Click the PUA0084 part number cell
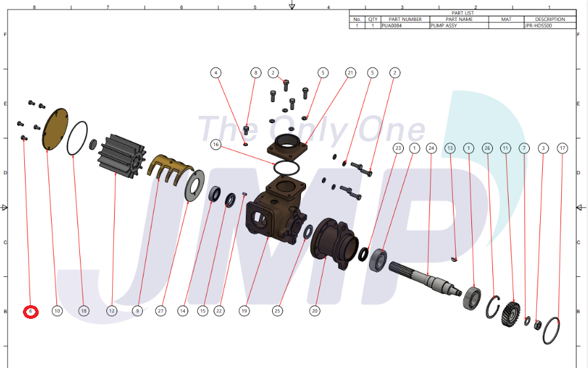The image size is (588, 368). pyautogui.click(x=404, y=26)
